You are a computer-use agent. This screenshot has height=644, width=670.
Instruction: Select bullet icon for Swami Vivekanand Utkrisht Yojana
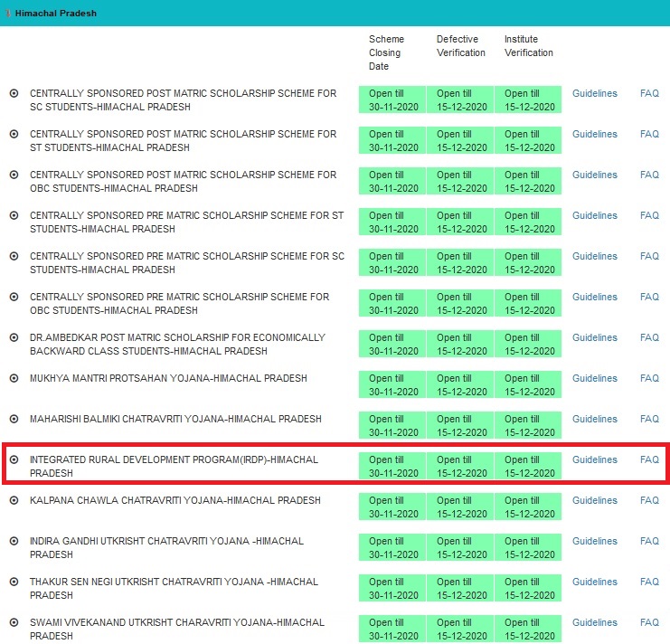point(14,622)
